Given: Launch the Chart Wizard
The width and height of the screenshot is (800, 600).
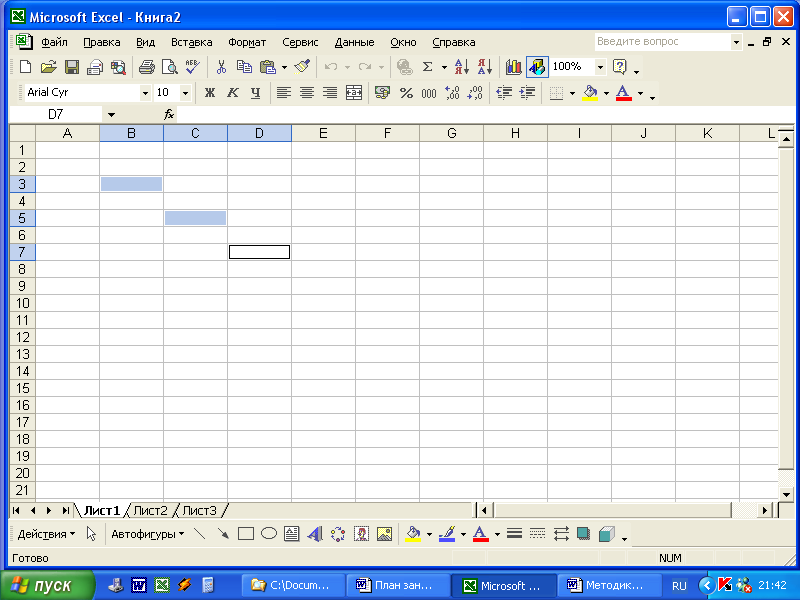Looking at the screenshot, I should tap(513, 67).
